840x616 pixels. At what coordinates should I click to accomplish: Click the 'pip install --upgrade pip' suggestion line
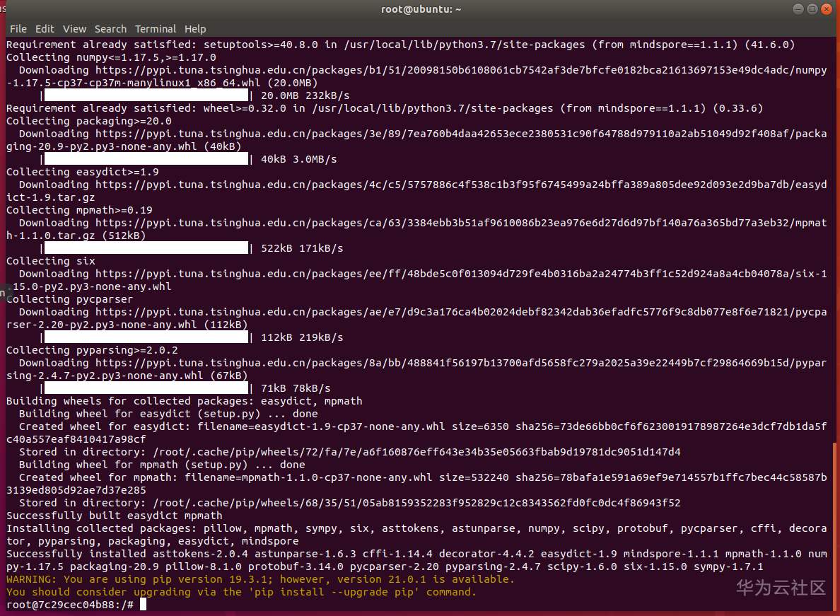(241, 592)
